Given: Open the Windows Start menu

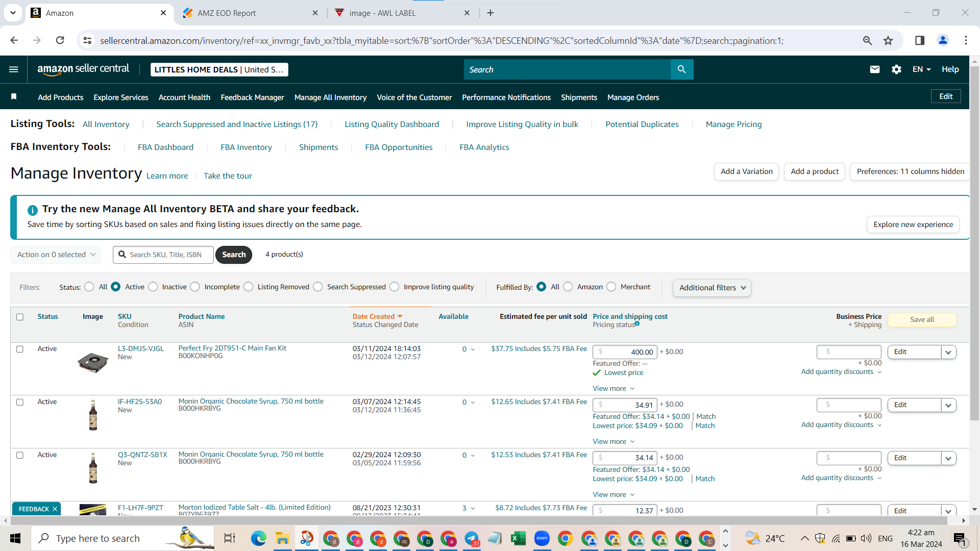Looking at the screenshot, I should point(15,538).
